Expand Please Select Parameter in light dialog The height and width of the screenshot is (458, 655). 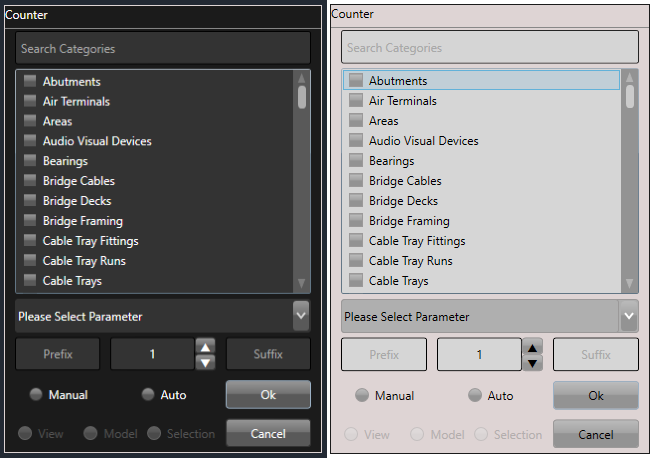point(628,316)
